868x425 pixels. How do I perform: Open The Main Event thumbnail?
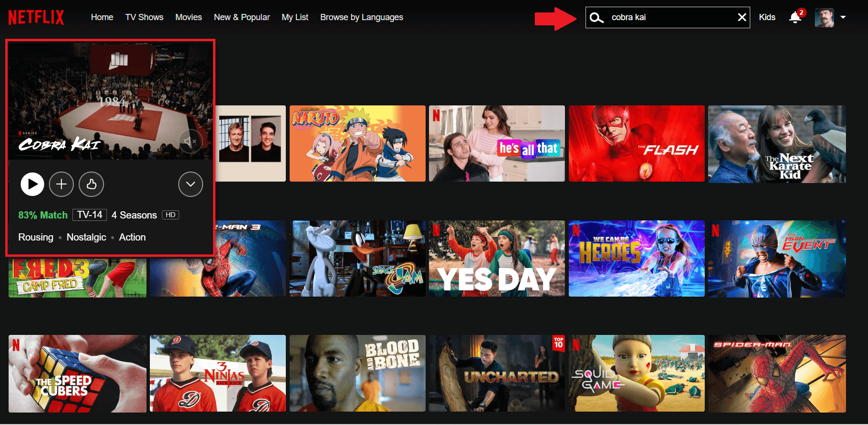point(777,259)
